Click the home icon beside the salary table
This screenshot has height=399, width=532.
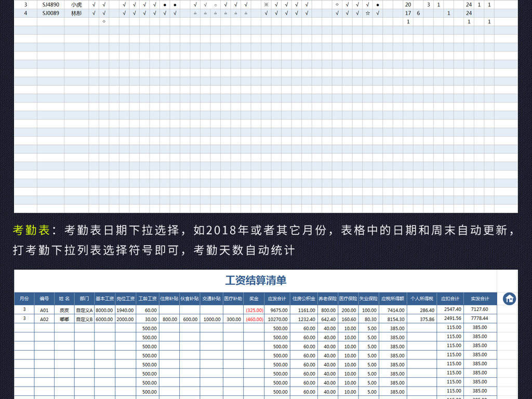point(509,299)
